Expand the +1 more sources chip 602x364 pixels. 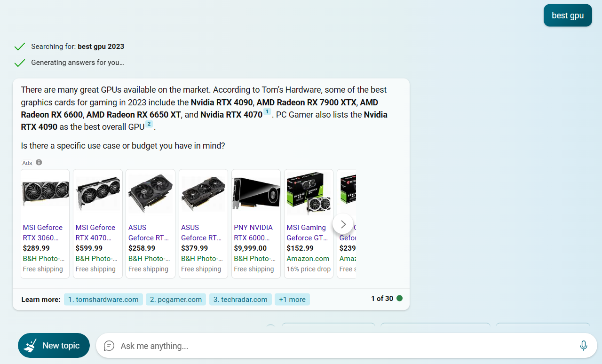pyautogui.click(x=292, y=299)
